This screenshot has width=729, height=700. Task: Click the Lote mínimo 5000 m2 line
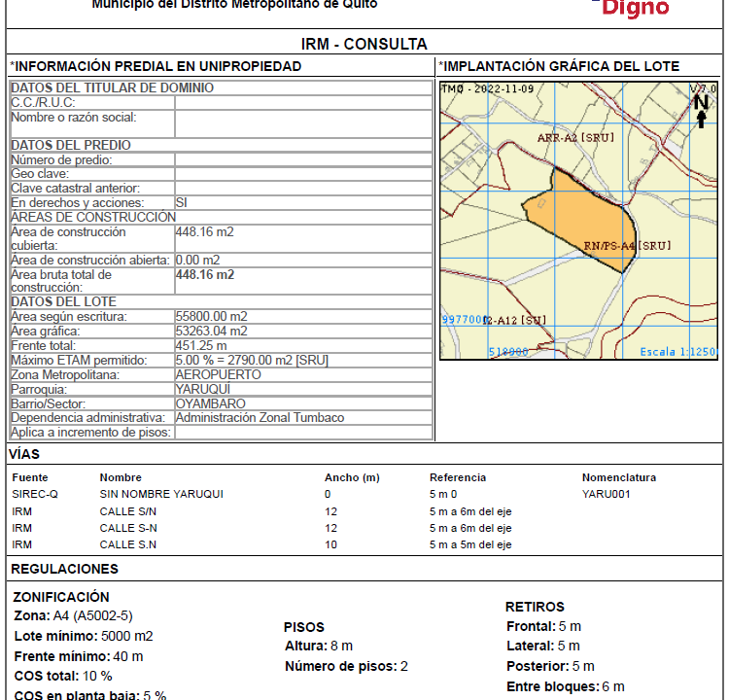click(x=84, y=636)
